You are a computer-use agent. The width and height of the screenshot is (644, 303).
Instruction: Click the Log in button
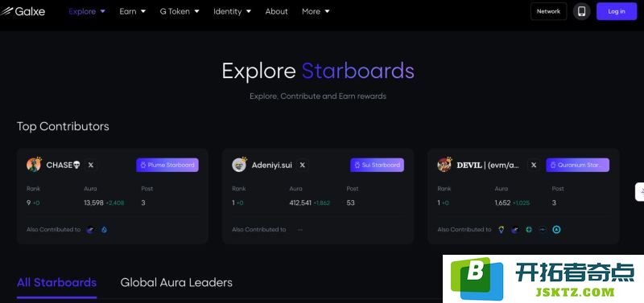pos(617,11)
